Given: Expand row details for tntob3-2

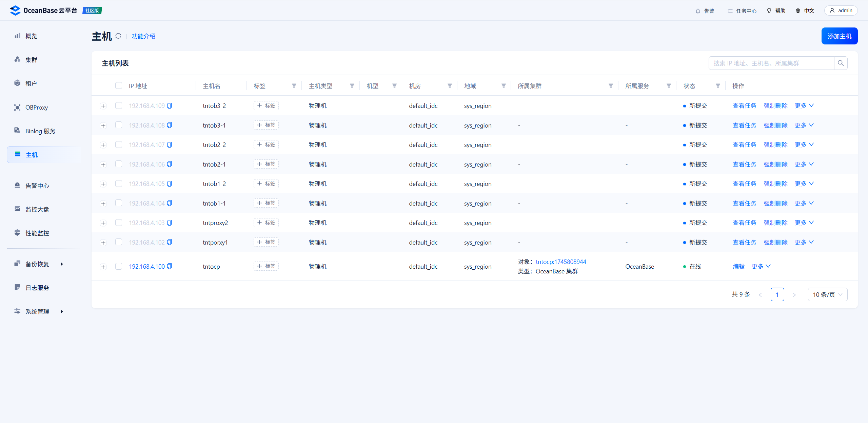Looking at the screenshot, I should click(x=103, y=106).
